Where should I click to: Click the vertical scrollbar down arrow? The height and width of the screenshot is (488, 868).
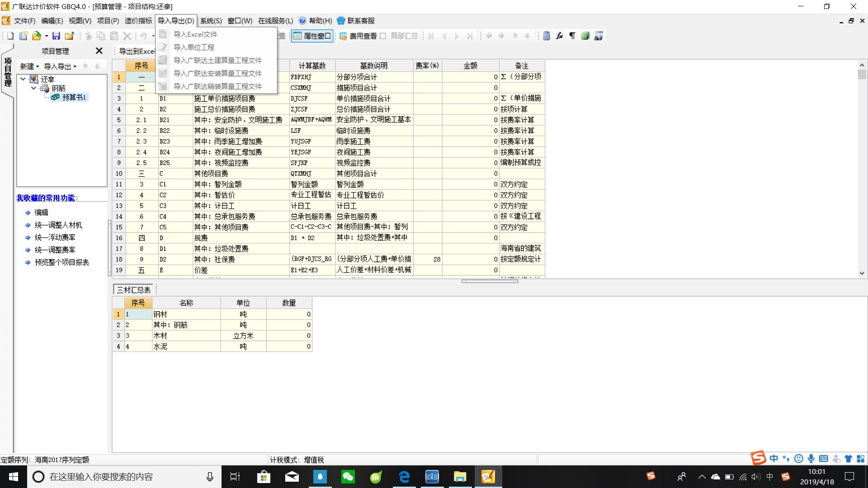coord(862,273)
